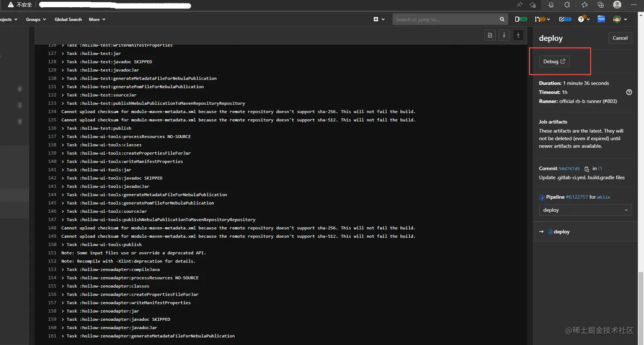This screenshot has height=345, width=644.
Task: Open the raw job log file icon
Action: (x=489, y=35)
